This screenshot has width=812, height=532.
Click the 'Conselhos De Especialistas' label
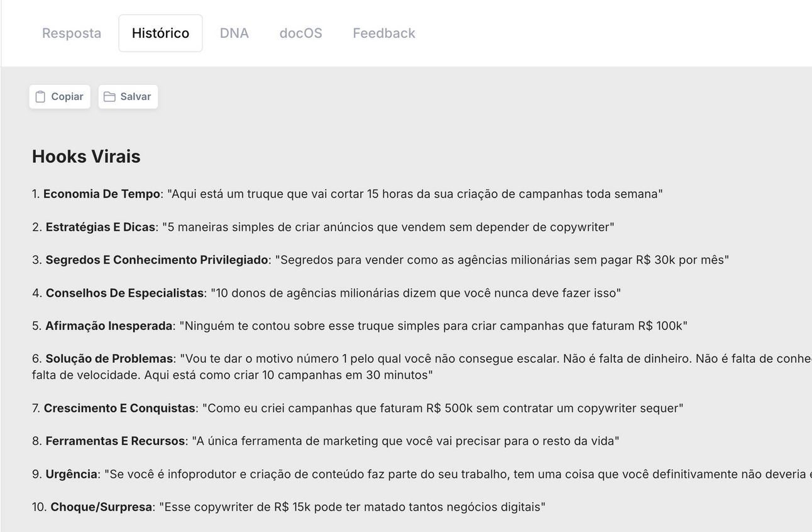pyautogui.click(x=124, y=293)
